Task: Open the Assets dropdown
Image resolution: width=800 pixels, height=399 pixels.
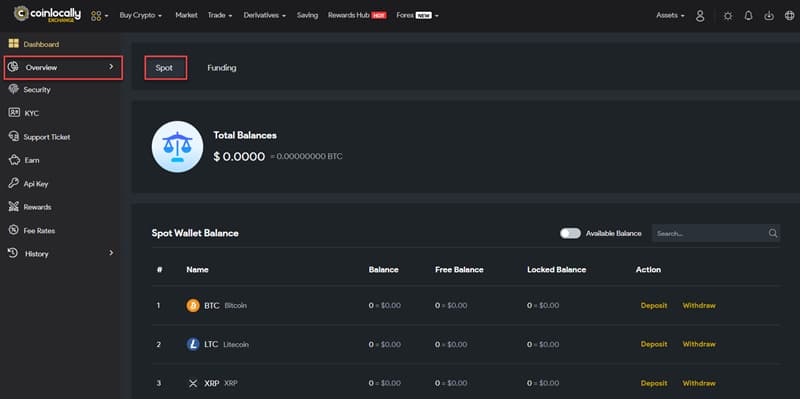Action: tap(670, 15)
